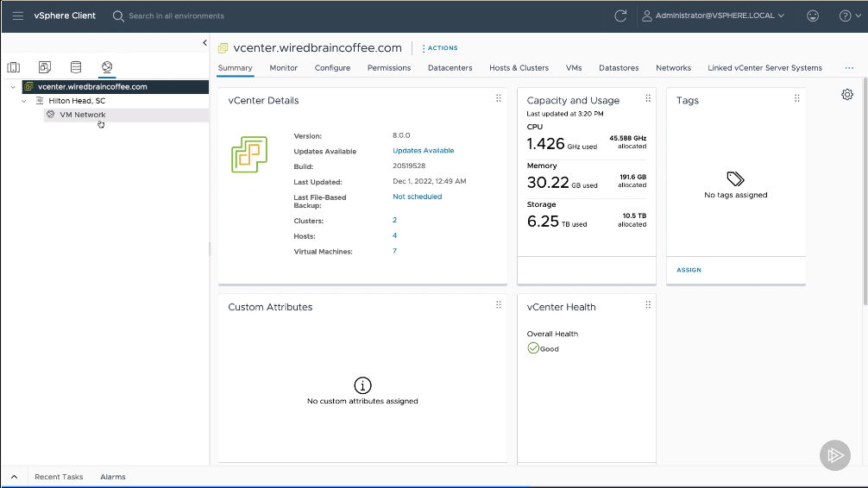Click the refresh icon in top bar
868x488 pixels.
pyautogui.click(x=620, y=16)
